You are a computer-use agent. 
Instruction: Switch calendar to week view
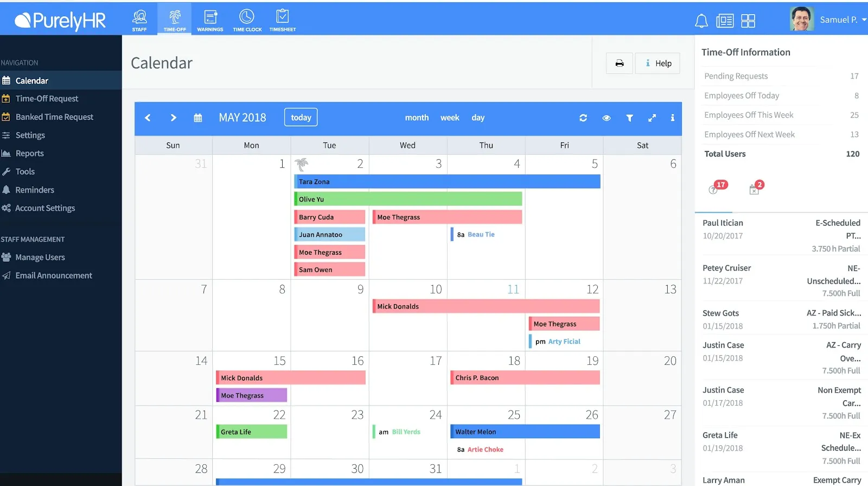click(x=450, y=118)
